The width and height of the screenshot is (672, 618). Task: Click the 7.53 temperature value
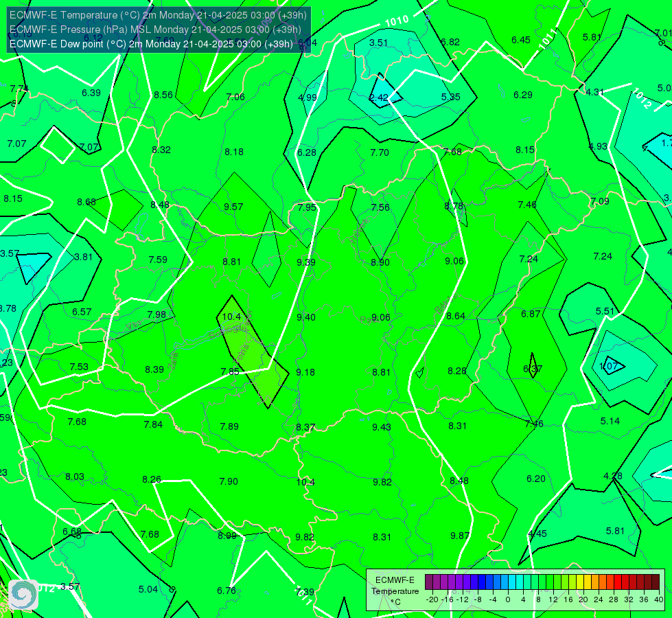click(x=80, y=367)
